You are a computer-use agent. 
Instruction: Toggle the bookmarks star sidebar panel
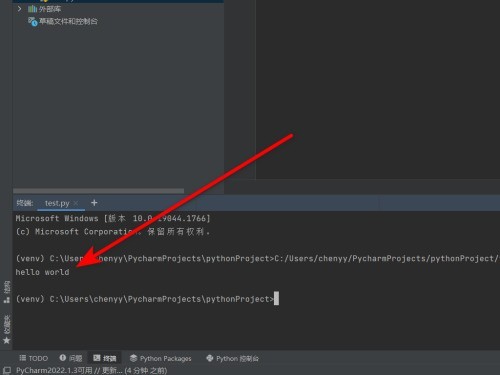pos(6,329)
